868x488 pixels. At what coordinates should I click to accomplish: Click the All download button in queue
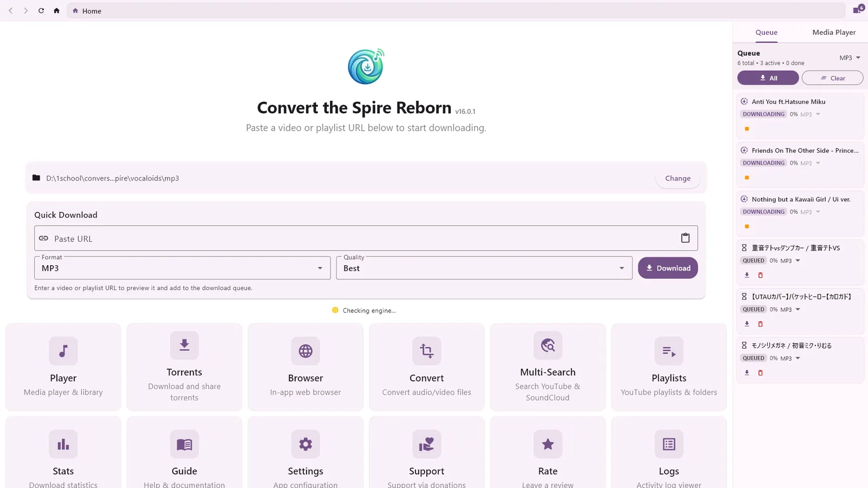768,78
